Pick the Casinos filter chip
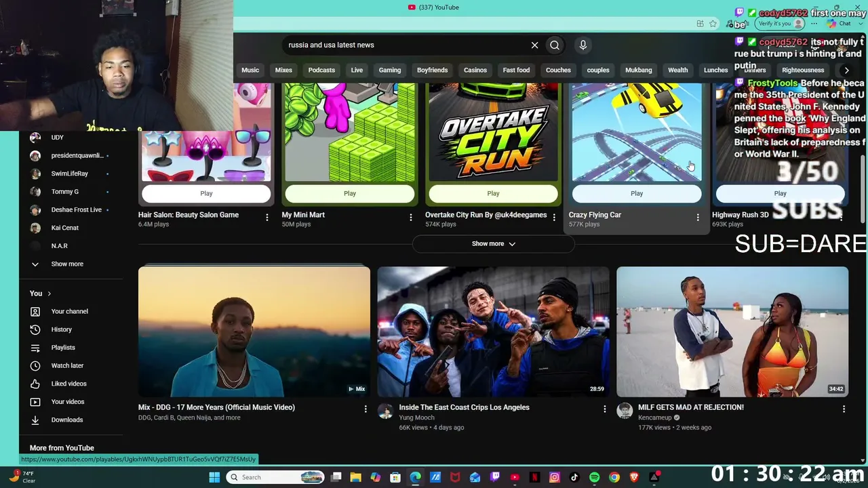The image size is (868, 488). click(475, 70)
